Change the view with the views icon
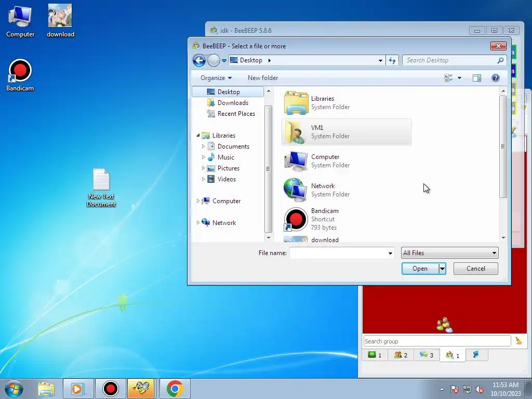This screenshot has height=399, width=532. tap(448, 78)
